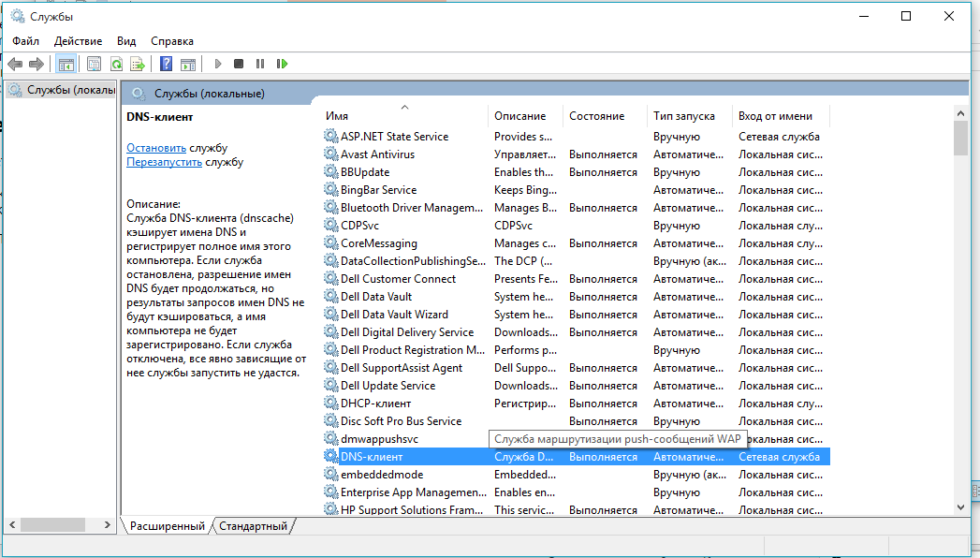Click the gear icon of CDPSvc
The height and width of the screenshot is (558, 980).
point(330,225)
